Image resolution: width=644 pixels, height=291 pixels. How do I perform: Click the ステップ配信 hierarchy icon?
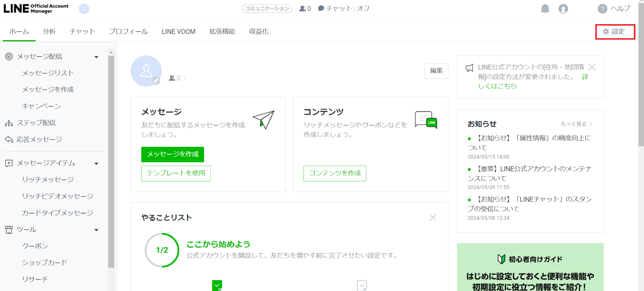click(x=9, y=123)
